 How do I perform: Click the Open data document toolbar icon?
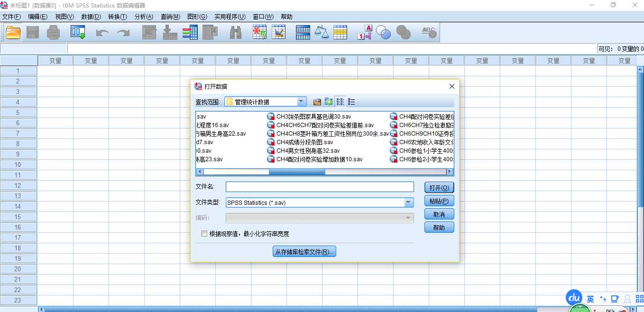point(13,32)
